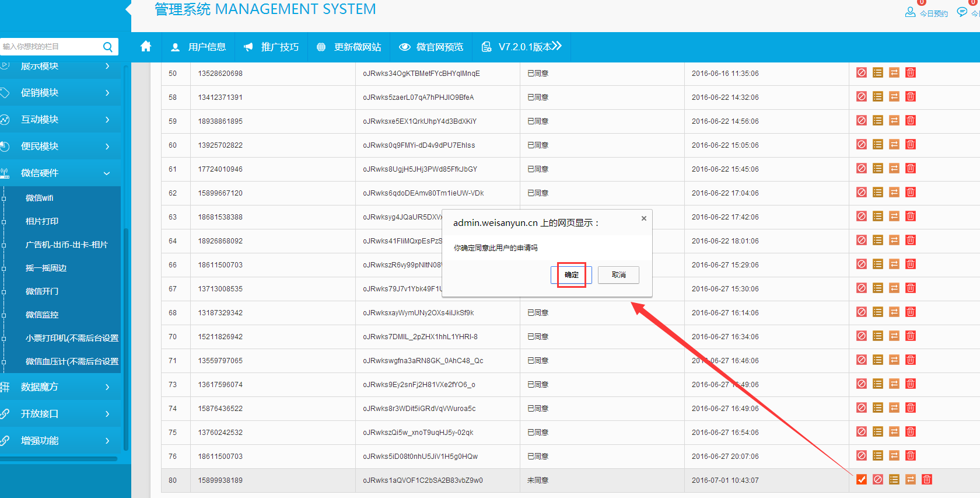Open the list details icon for row 80
Image resolution: width=980 pixels, height=498 pixels.
click(894, 479)
